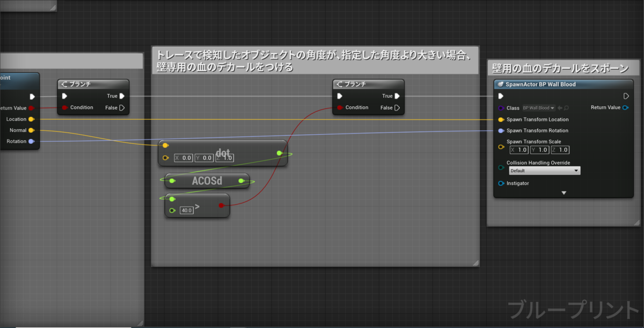Click the Z 1.0 Spawn Transform Scale field
The height and width of the screenshot is (328, 644).
560,150
